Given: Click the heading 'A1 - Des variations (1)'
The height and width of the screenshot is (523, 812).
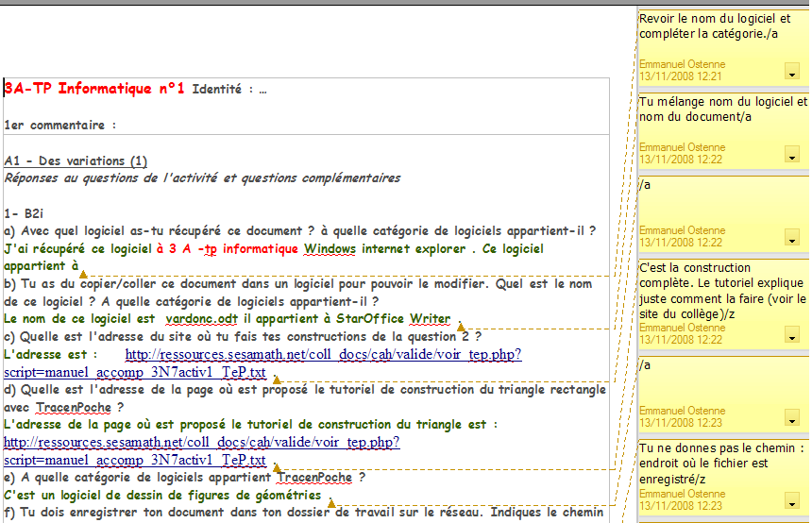Looking at the screenshot, I should click(x=76, y=161).
